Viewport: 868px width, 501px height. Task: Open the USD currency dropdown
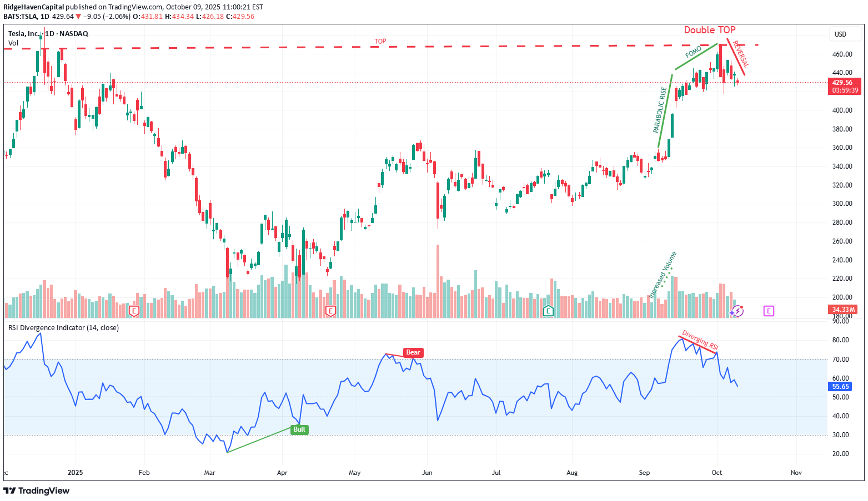[x=840, y=34]
